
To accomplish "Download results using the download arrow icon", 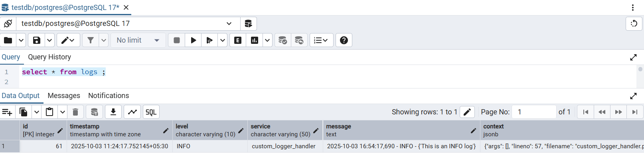I will 113,112.
